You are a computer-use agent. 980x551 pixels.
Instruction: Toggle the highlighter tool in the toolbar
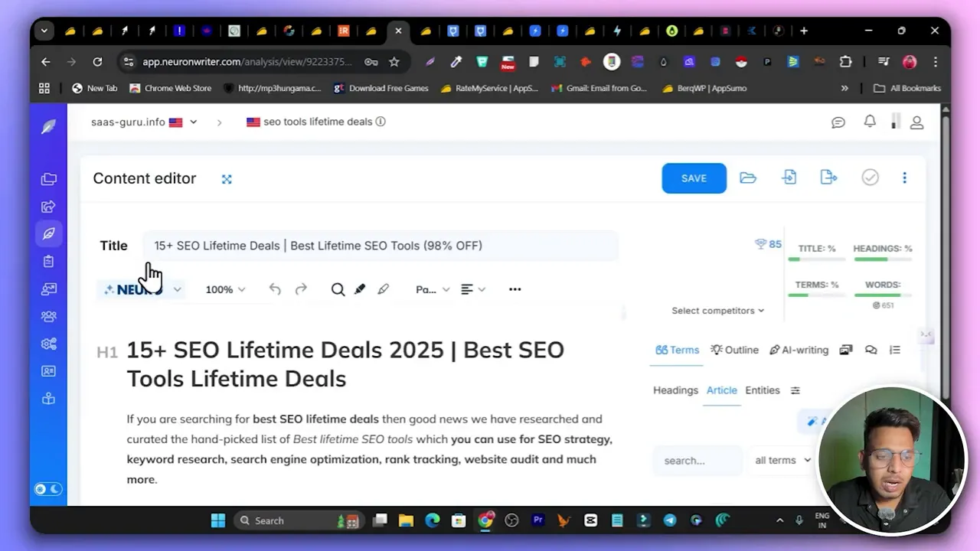click(359, 289)
